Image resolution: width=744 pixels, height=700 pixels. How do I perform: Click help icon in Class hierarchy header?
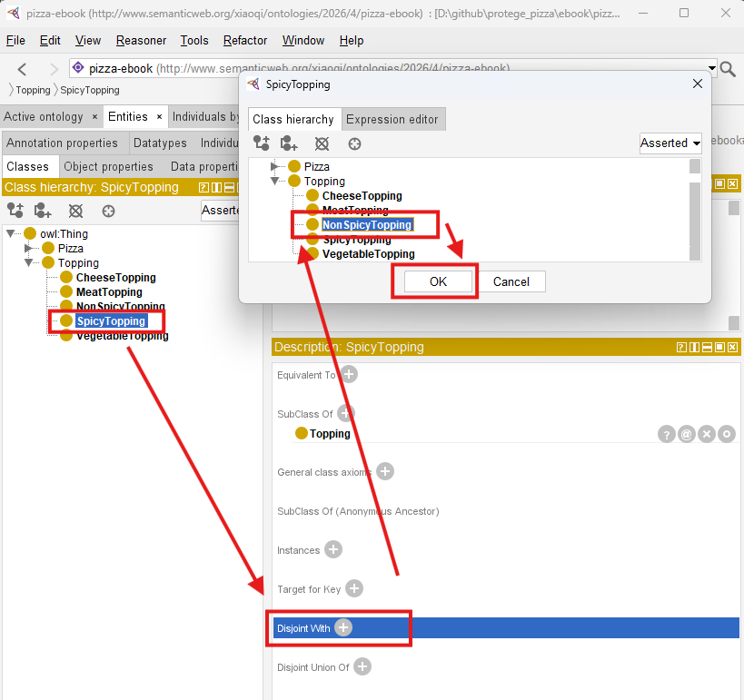pyautogui.click(x=203, y=187)
